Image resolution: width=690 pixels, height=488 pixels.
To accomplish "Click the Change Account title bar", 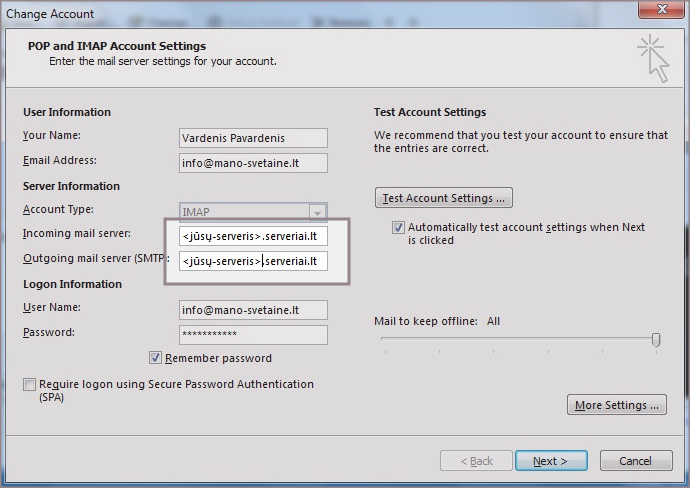I will click(300, 13).
